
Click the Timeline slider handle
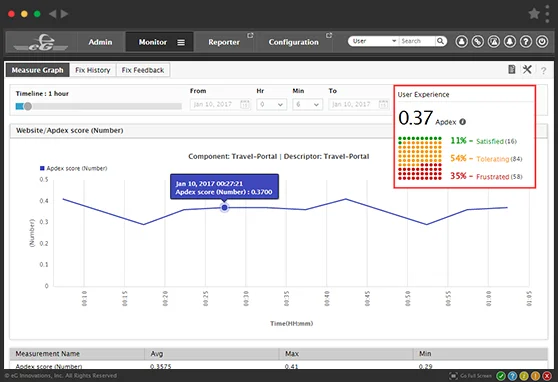coord(28,106)
